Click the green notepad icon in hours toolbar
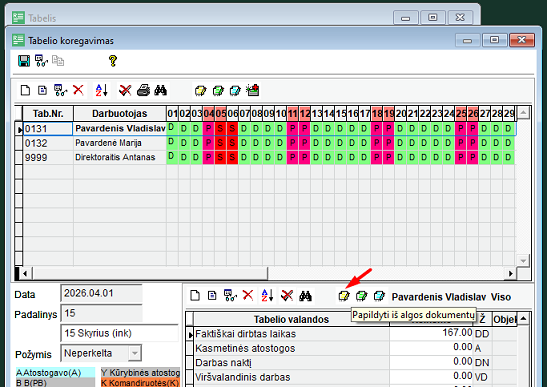Image resolution: width=547 pixels, height=387 pixels. [361, 296]
